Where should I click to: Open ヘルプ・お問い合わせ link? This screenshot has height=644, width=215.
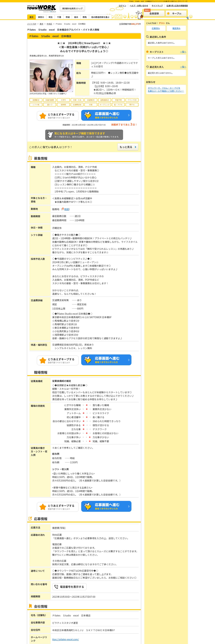[139, 6]
